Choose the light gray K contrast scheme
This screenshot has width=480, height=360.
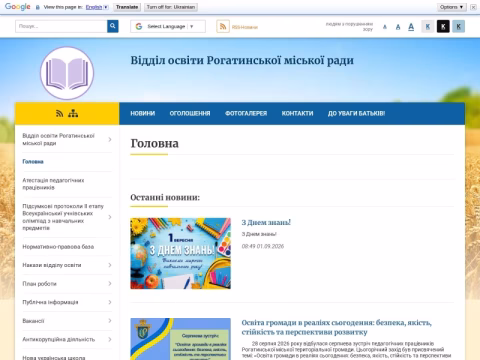[428, 26]
